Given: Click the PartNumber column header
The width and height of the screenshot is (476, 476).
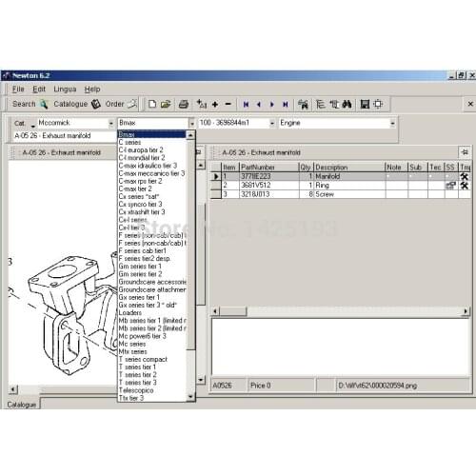Looking at the screenshot, I should pos(269,168).
